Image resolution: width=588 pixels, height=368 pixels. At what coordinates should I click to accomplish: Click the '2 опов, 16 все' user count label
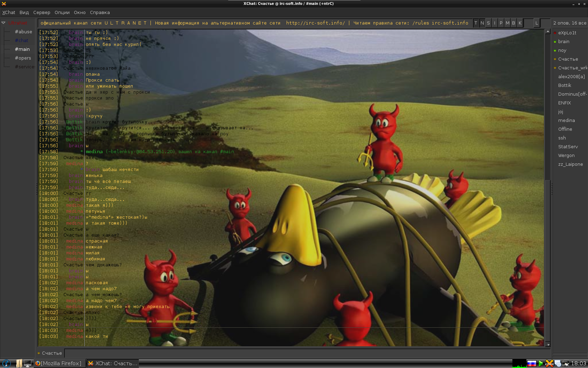(x=570, y=23)
